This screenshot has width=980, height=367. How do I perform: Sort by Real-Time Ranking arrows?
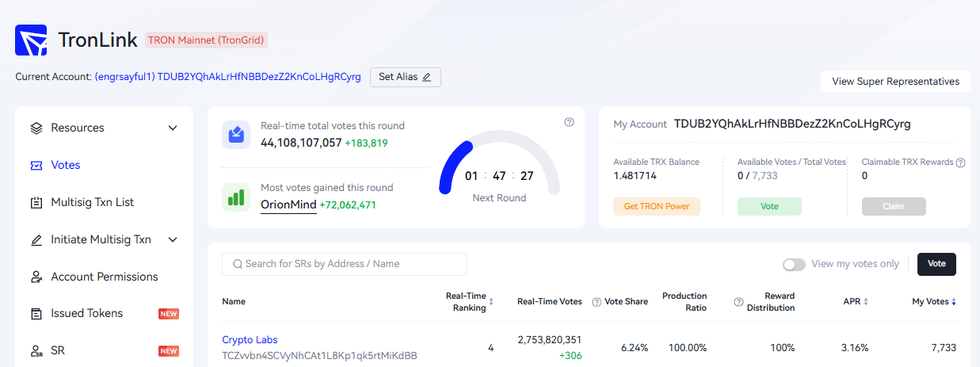491,302
